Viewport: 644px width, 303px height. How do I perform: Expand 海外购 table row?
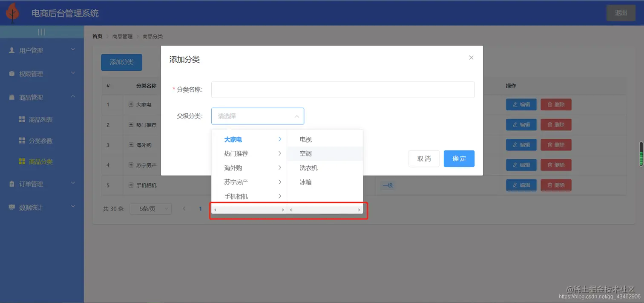click(131, 145)
